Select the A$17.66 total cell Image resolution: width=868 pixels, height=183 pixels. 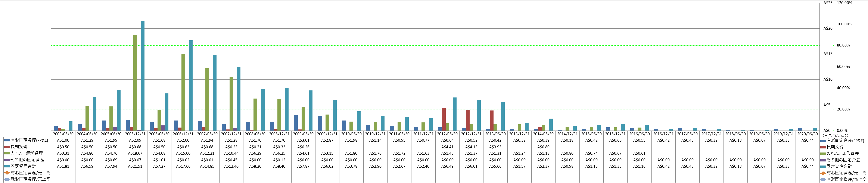(x=183, y=166)
